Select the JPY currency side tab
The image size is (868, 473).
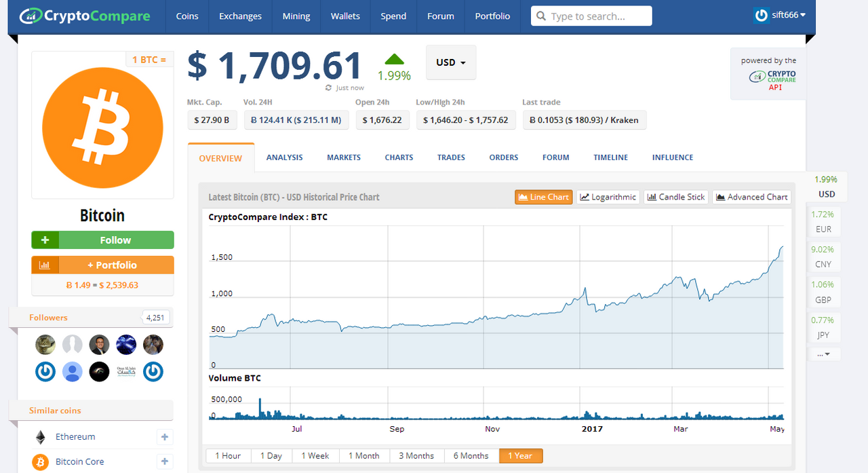pyautogui.click(x=824, y=328)
